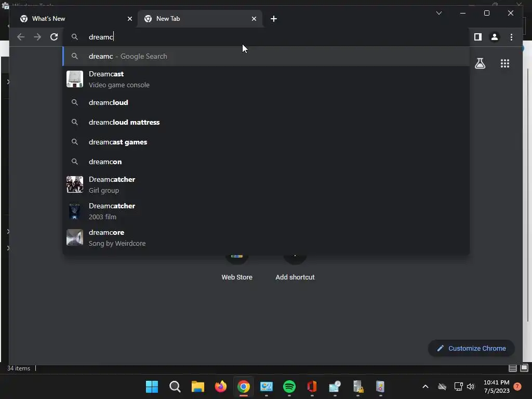Click the Dreamcast console thumbnail

click(75, 79)
